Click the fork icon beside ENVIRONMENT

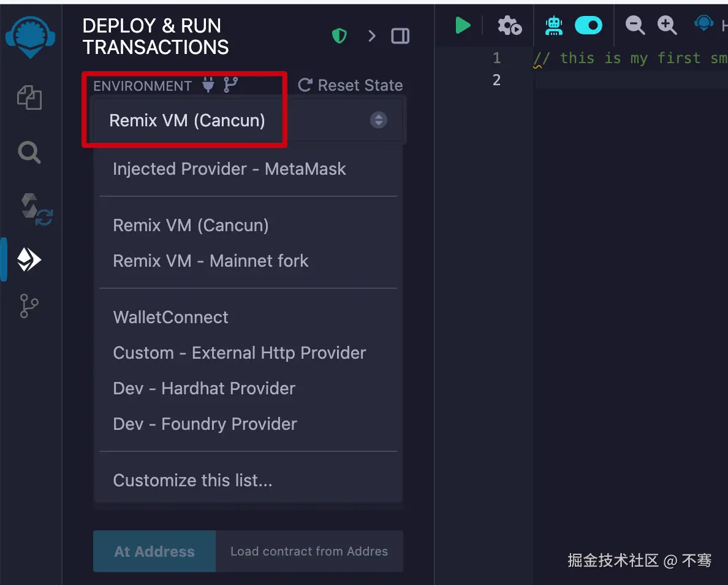coord(231,85)
